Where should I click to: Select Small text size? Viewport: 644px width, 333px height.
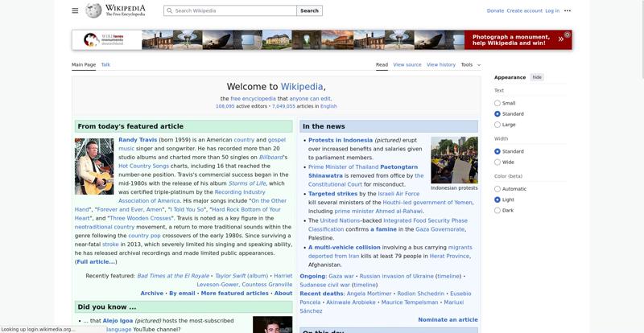(497, 103)
